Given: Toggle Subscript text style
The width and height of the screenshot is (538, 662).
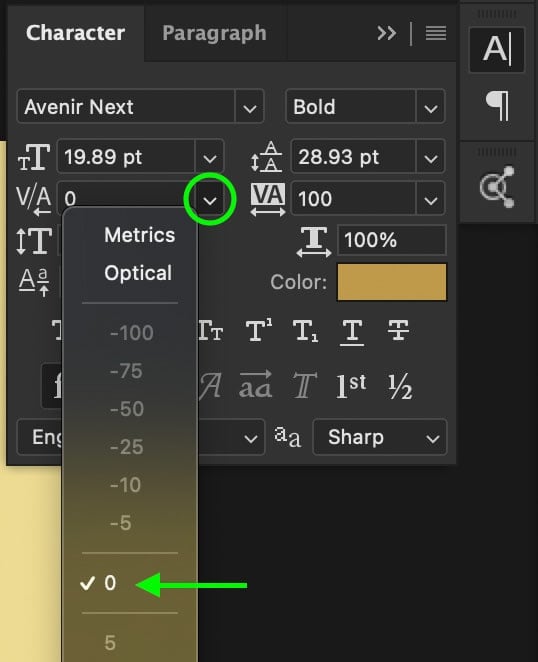Looking at the screenshot, I should pyautogui.click(x=305, y=330).
